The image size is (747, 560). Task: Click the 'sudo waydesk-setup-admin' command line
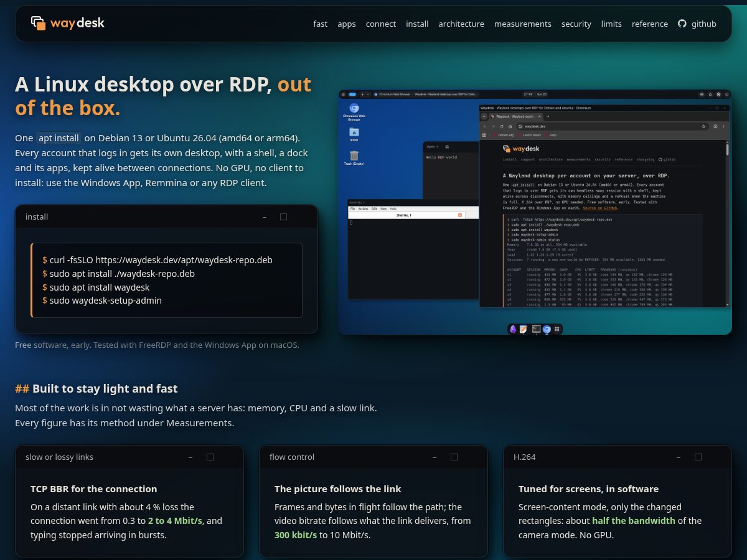tap(102, 301)
